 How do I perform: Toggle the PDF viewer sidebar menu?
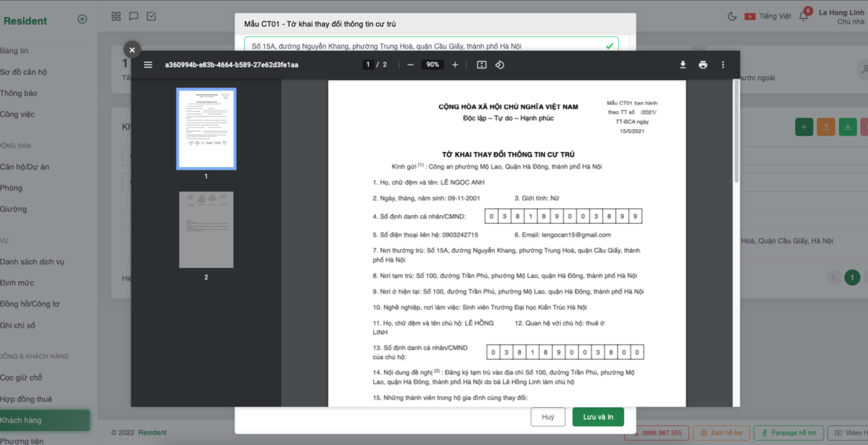(148, 65)
